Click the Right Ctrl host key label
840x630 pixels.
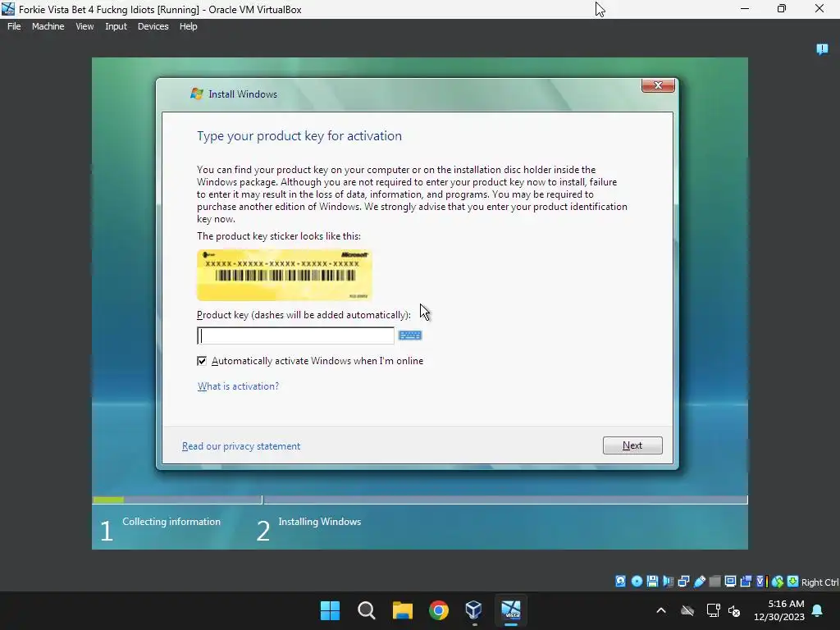coord(820,582)
